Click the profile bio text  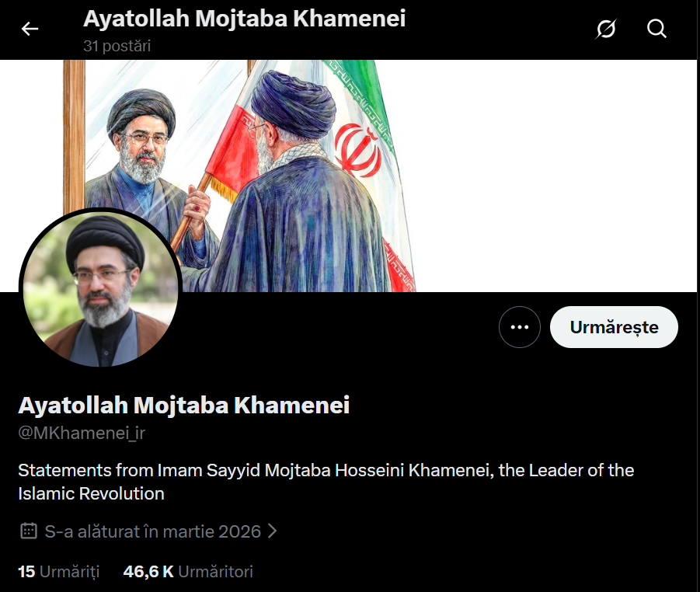(326, 482)
